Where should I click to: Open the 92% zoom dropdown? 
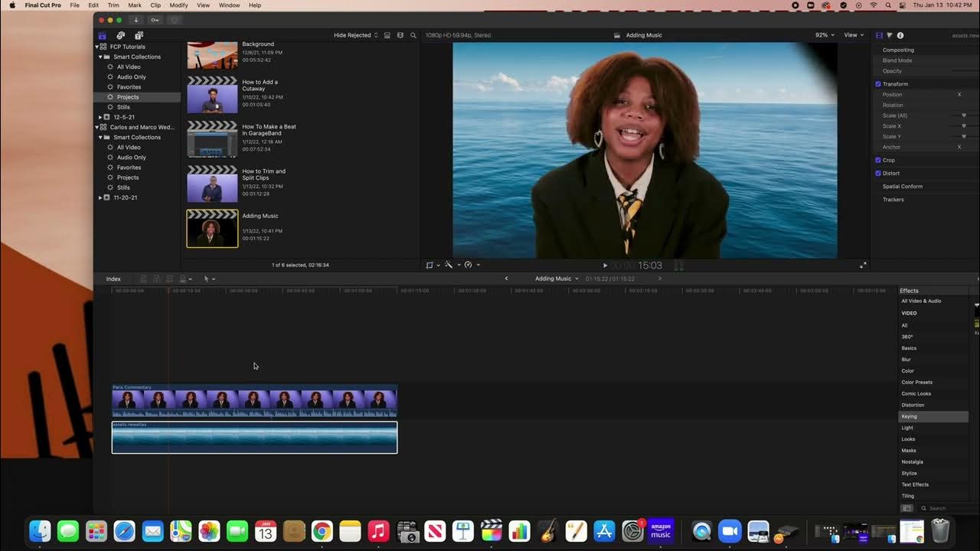pos(825,35)
